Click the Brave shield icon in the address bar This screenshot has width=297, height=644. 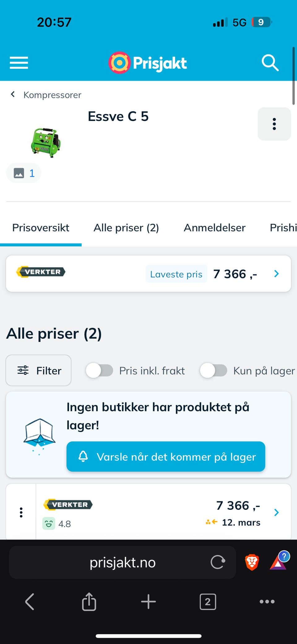click(252, 562)
